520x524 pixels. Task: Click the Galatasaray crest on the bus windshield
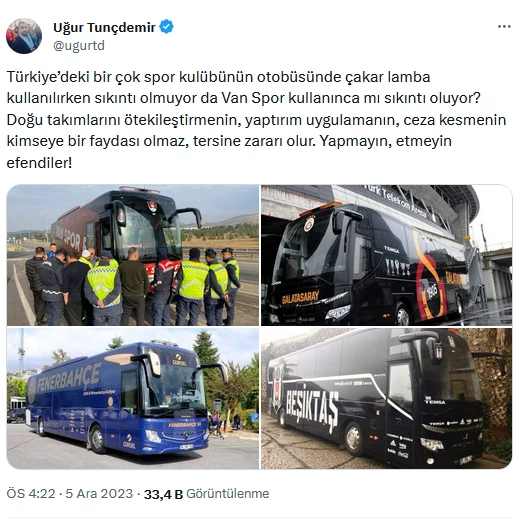click(309, 224)
